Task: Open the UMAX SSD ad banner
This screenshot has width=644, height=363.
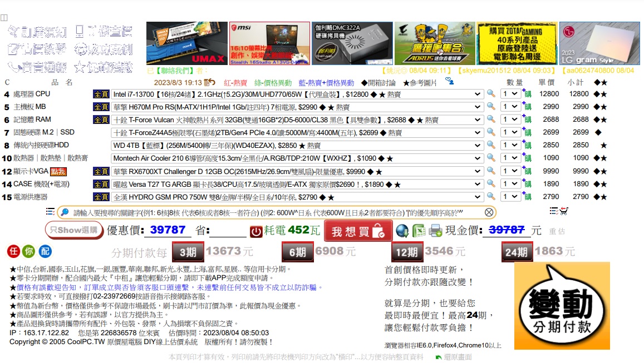Action: [187, 43]
